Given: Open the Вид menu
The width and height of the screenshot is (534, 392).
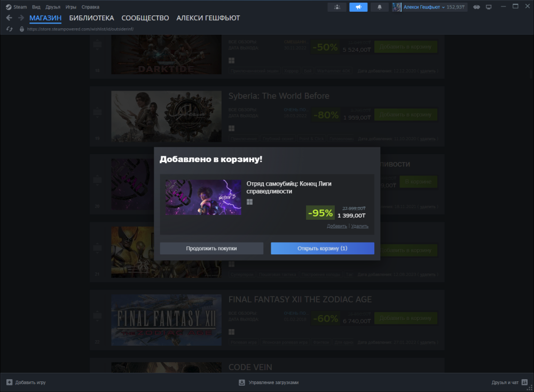Looking at the screenshot, I should click(36, 7).
